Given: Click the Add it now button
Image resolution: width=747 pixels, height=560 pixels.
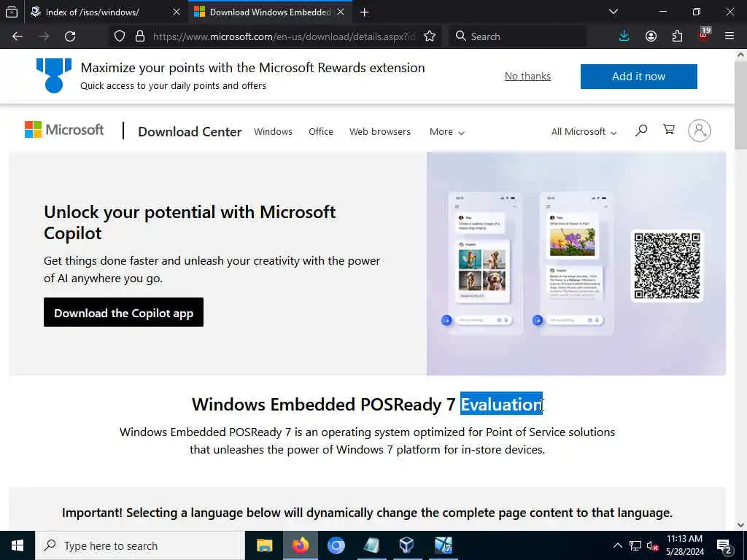Looking at the screenshot, I should 638,76.
